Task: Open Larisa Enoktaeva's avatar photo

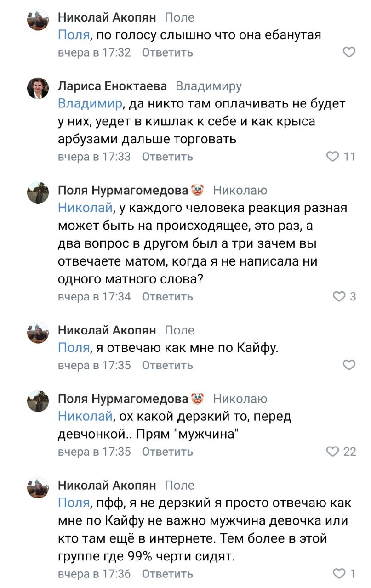Action: click(38, 88)
